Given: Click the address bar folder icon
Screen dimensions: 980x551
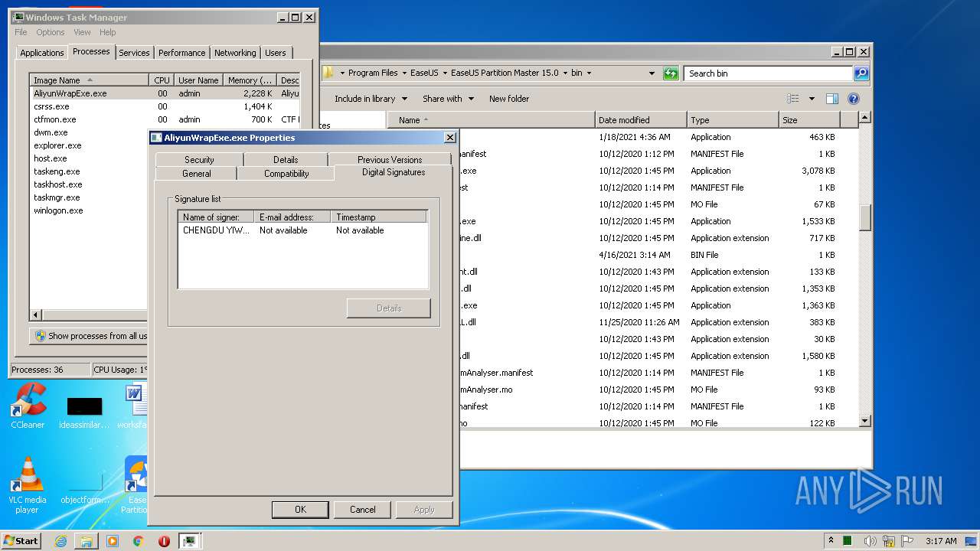Looking at the screenshot, I should [x=328, y=73].
